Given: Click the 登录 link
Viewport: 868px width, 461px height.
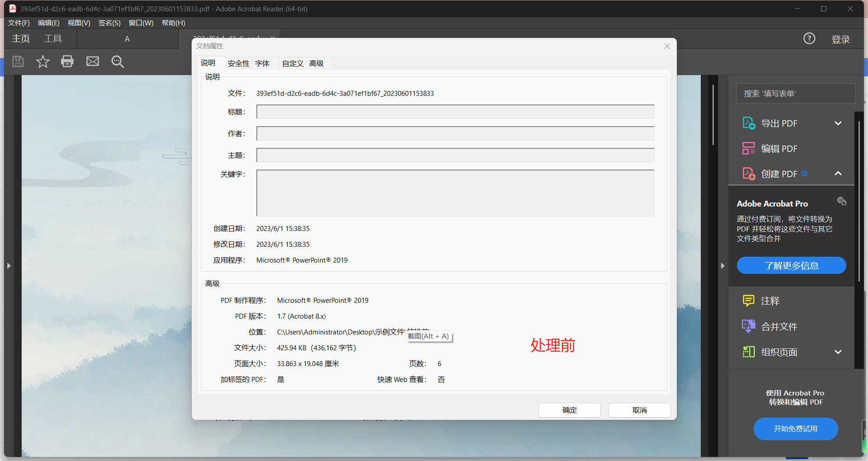Looking at the screenshot, I should (x=841, y=38).
